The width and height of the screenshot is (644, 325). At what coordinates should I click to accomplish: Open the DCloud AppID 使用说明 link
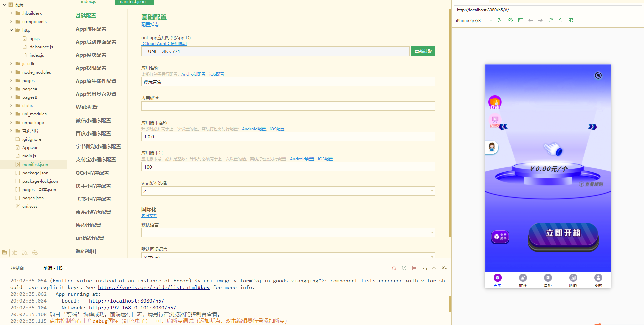[x=164, y=44]
